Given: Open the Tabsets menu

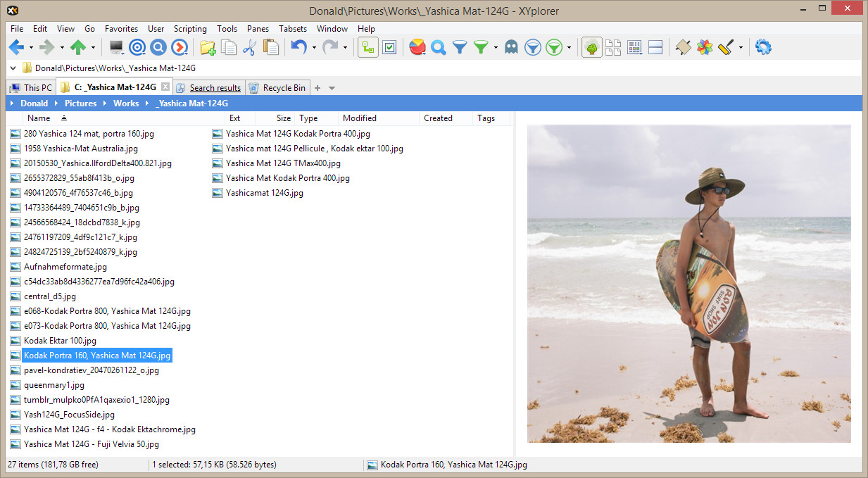Looking at the screenshot, I should (x=292, y=29).
